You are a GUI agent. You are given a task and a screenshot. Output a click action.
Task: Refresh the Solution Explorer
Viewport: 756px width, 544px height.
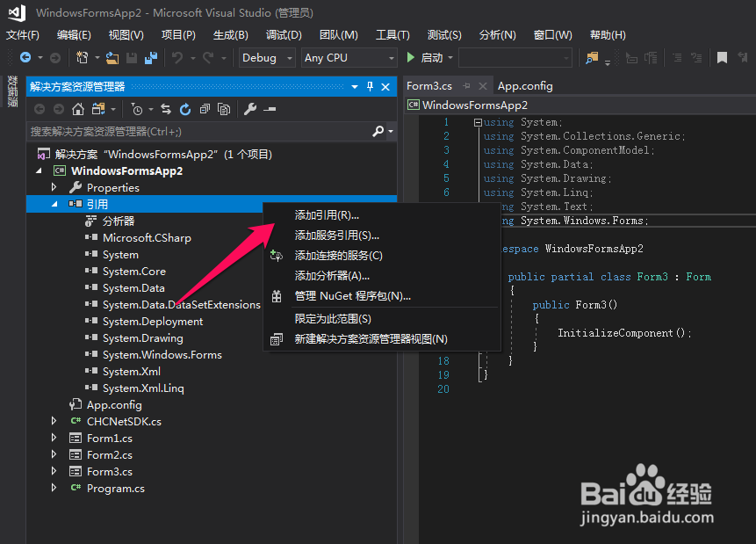pos(185,110)
